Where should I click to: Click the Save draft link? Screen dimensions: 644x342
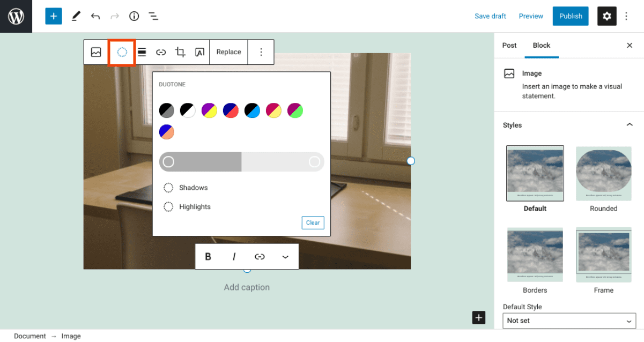coord(490,16)
